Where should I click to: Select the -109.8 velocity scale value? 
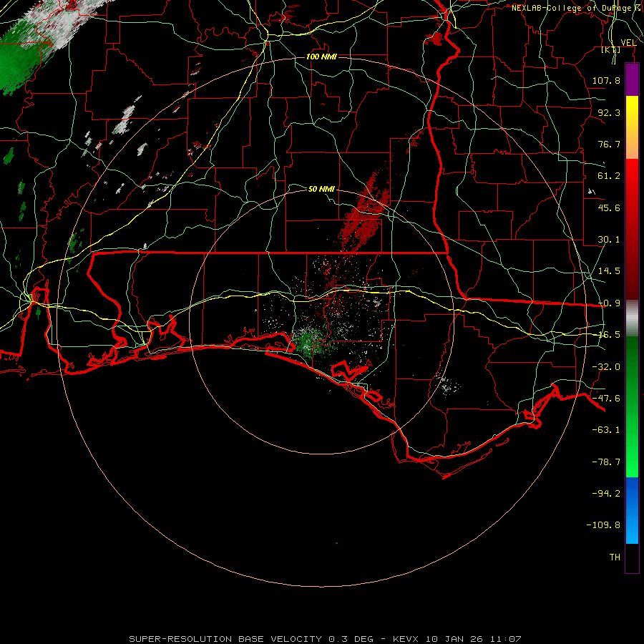click(603, 525)
